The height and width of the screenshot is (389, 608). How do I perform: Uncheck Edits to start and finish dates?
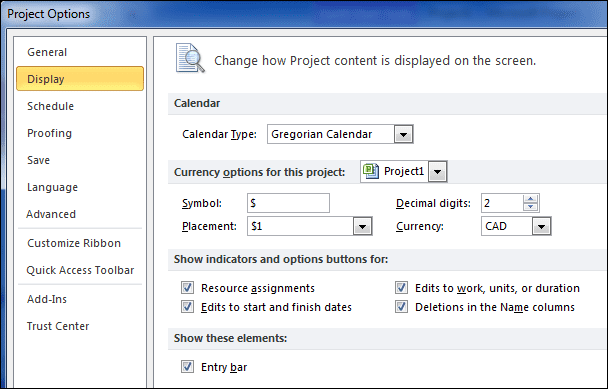click(x=187, y=307)
